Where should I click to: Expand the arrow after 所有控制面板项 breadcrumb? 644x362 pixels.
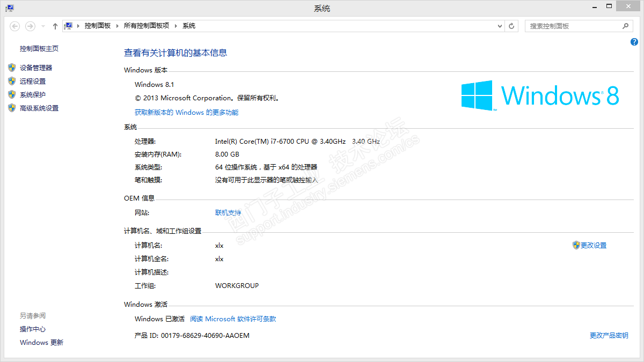(x=175, y=26)
